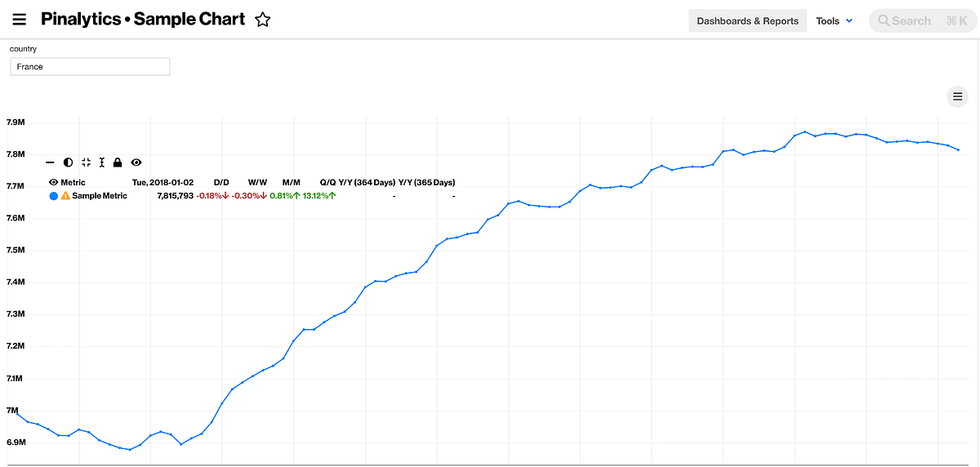The image size is (980, 467).
Task: Click the M/M column header
Action: click(x=292, y=182)
